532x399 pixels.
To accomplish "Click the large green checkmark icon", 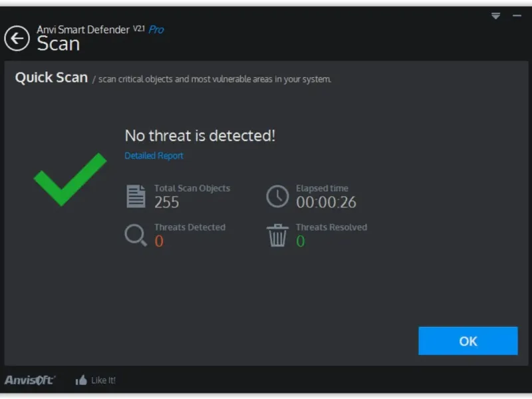I will click(x=70, y=179).
